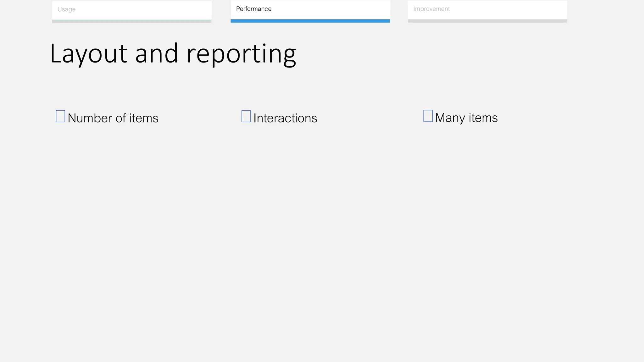Toggle the Many items checkbox

point(428,116)
